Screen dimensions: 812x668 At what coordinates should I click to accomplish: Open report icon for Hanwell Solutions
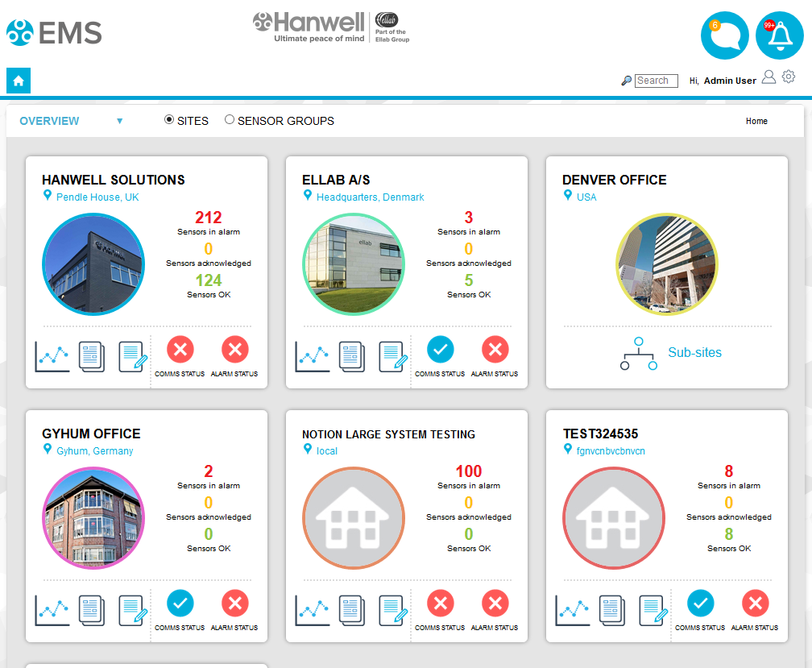point(92,356)
